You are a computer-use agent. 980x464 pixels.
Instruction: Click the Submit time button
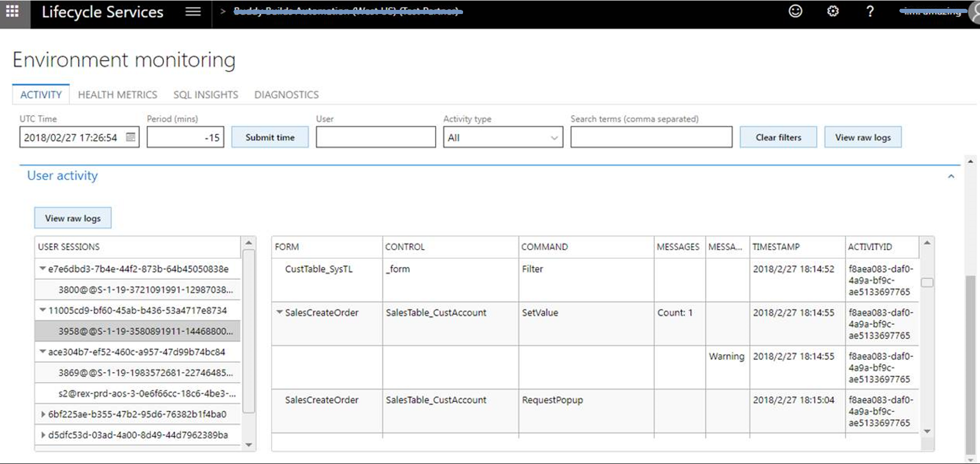[x=270, y=138]
